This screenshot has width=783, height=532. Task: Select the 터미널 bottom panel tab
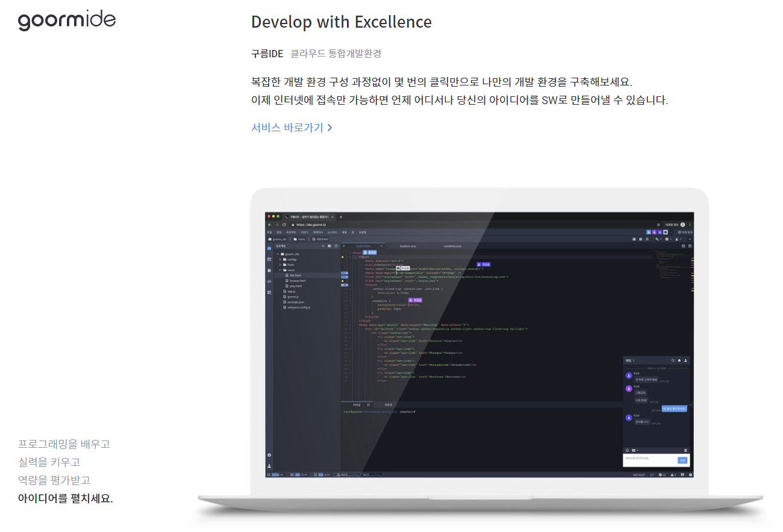pyautogui.click(x=357, y=405)
